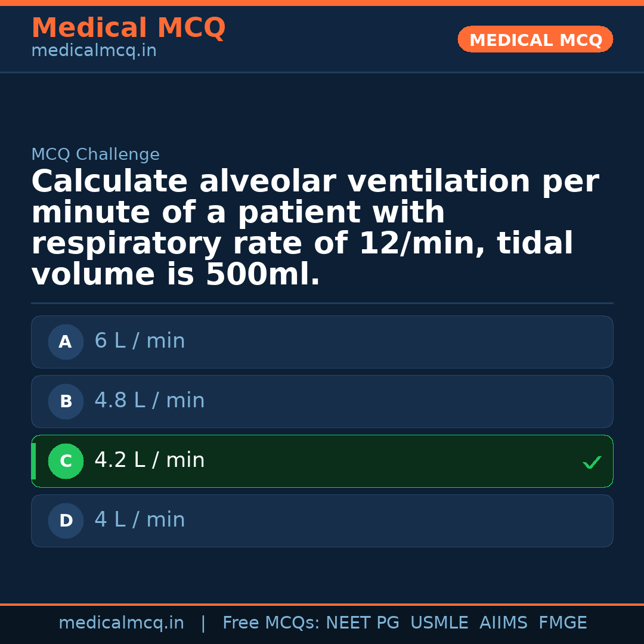Click the green accent bar on option C
This screenshot has height=644, width=644.
click(33, 461)
